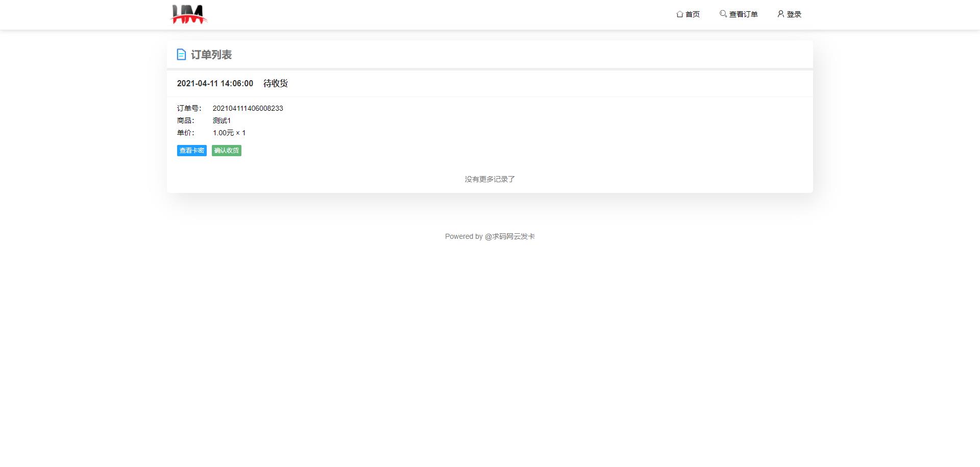This screenshot has height=467, width=980.
Task: Click the 订单号 label
Action: [x=189, y=108]
